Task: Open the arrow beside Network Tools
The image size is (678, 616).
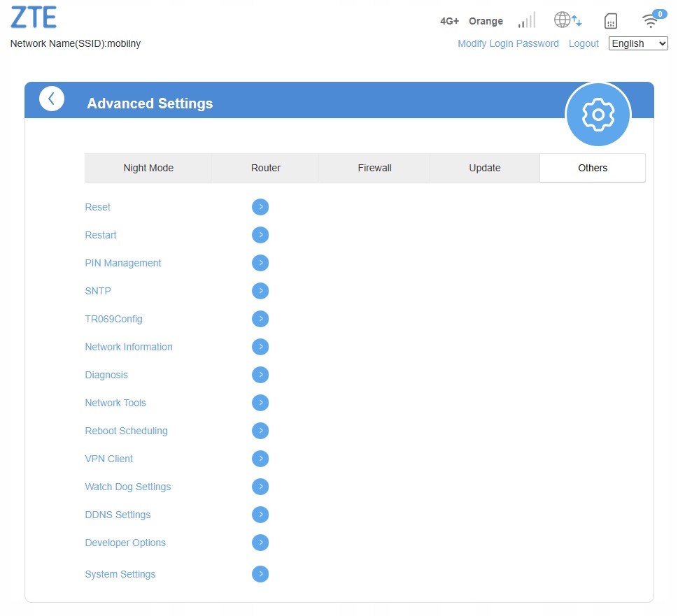Action: [260, 403]
